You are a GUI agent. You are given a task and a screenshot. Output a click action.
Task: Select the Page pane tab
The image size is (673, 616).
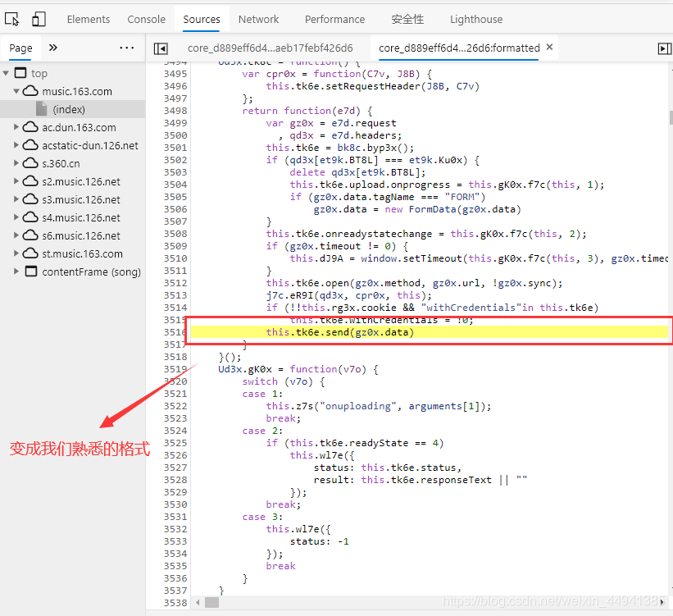tap(20, 48)
